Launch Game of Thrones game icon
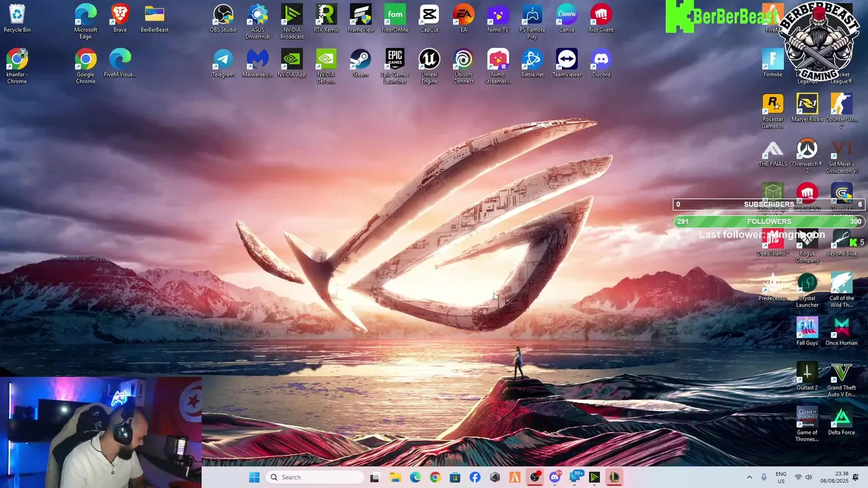Viewport: 868px width, 488px height. tap(807, 424)
